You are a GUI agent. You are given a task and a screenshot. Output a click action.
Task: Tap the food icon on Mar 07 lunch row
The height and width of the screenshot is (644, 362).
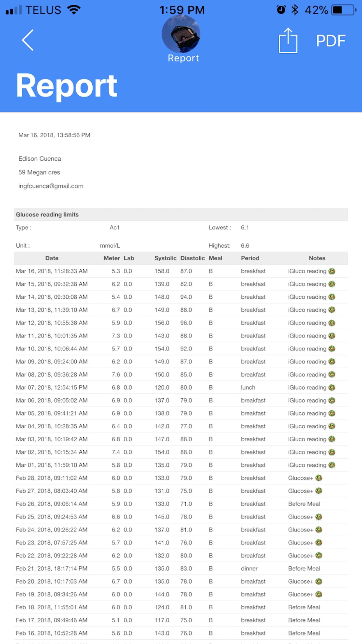332,388
